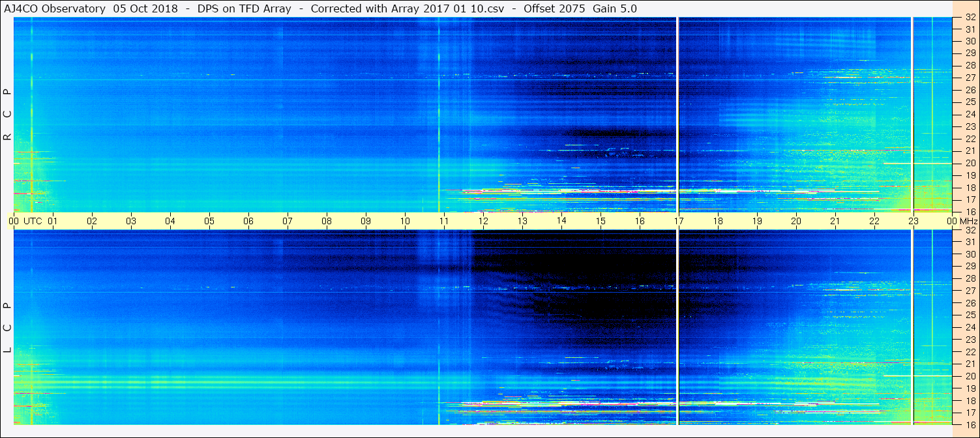Choose the 07 hour mark on the time axis
The height and width of the screenshot is (438, 980).
coord(288,221)
